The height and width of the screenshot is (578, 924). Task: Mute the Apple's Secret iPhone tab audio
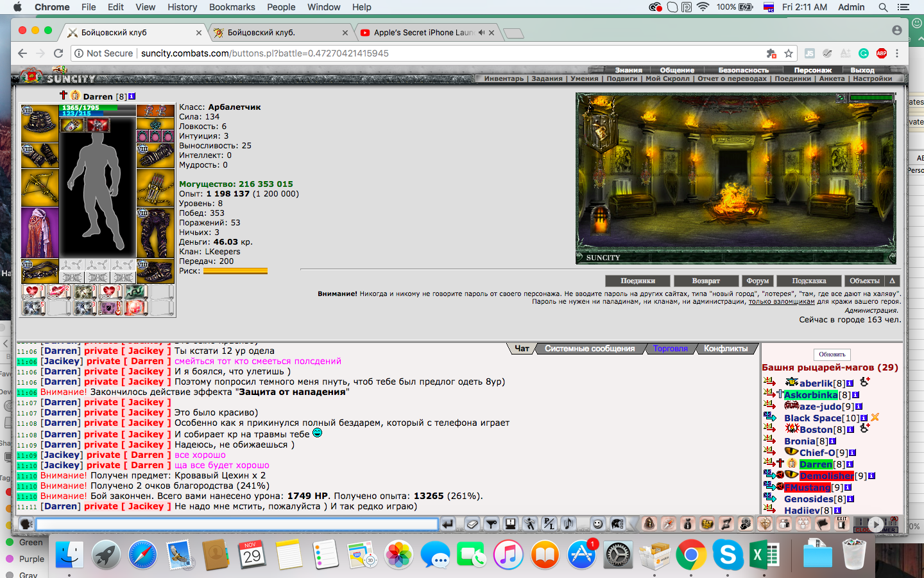click(x=481, y=32)
